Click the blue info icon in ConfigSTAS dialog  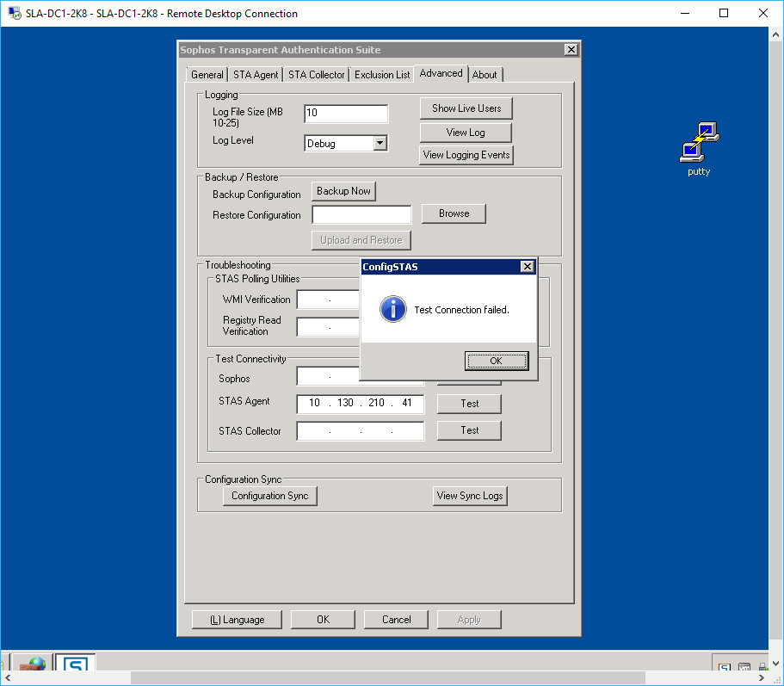[393, 309]
